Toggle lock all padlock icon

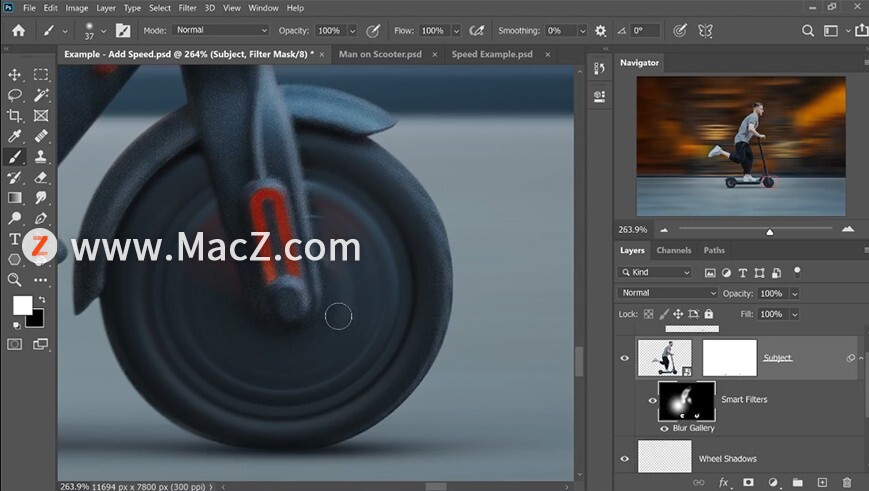(x=709, y=314)
